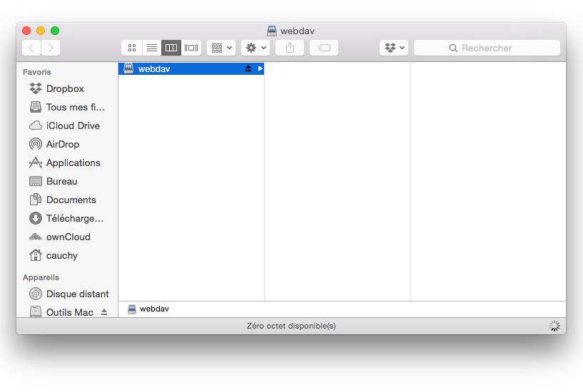Open Dropbox in the sidebar

67,88
